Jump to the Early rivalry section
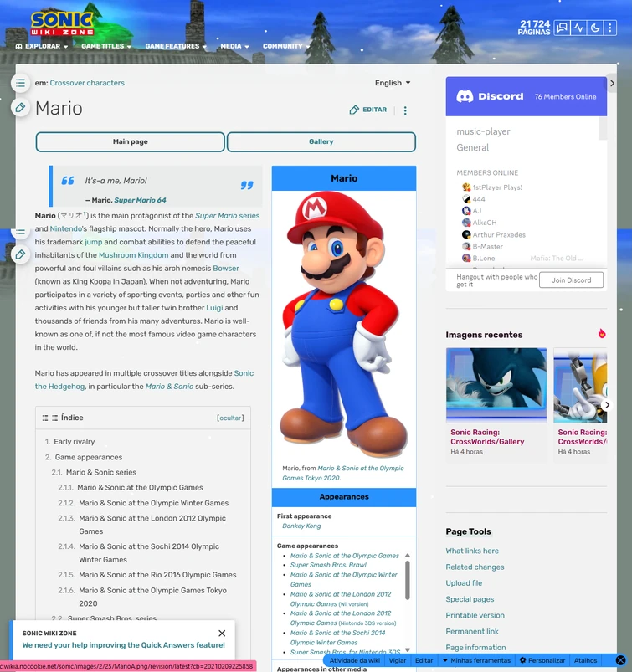The height and width of the screenshot is (672, 632). pyautogui.click(x=75, y=441)
